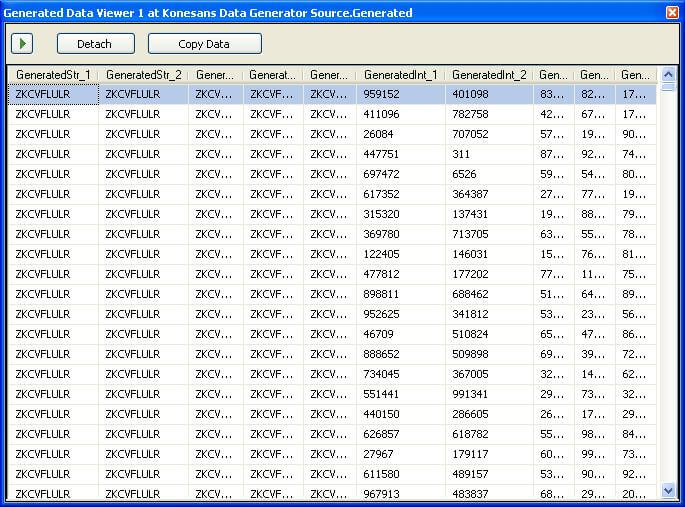The image size is (685, 507).
Task: Select cell with value 364387
Action: point(489,194)
